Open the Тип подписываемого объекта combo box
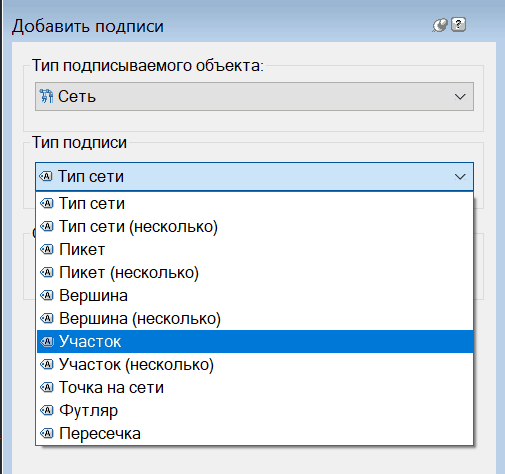 coord(254,97)
